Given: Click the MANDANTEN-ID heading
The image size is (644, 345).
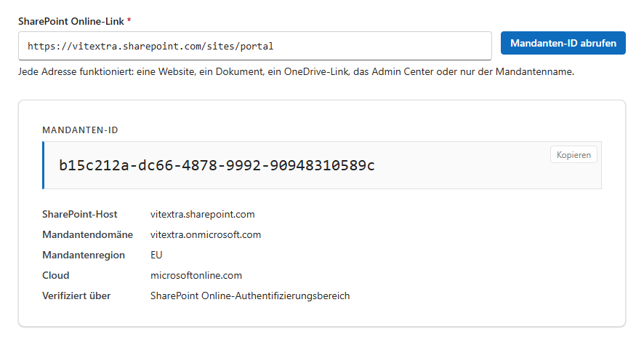Looking at the screenshot, I should [80, 130].
